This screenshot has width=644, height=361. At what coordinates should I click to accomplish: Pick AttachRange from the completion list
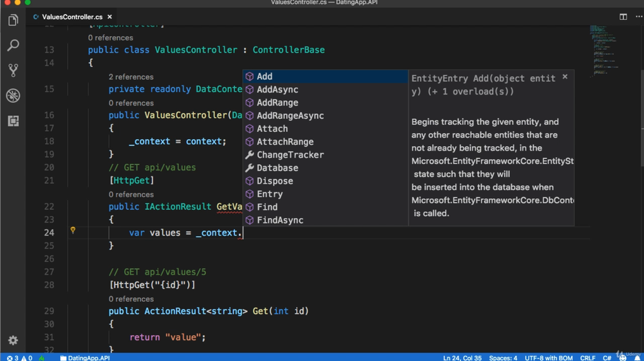tap(325, 142)
